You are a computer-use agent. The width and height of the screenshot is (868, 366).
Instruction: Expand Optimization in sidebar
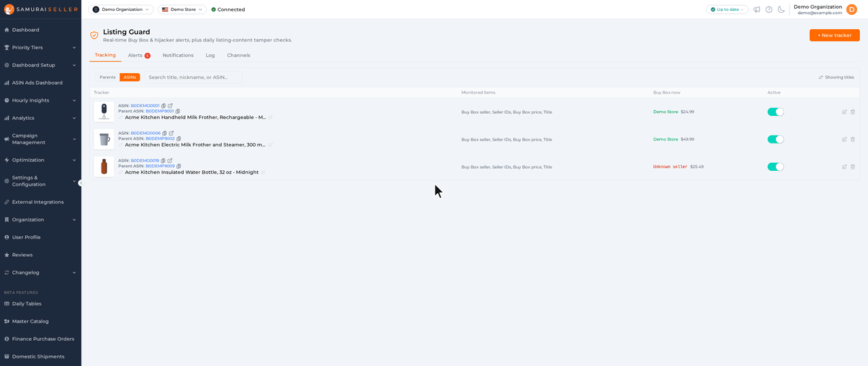pyautogui.click(x=41, y=160)
